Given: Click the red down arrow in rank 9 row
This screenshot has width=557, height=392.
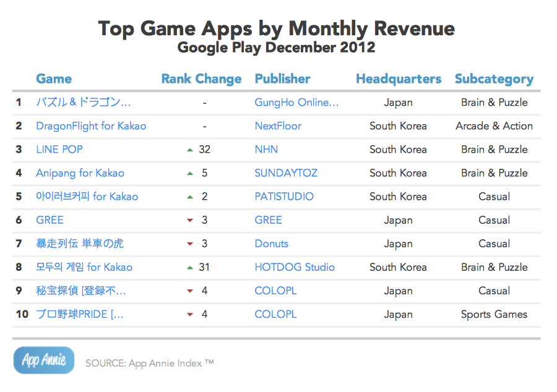Looking at the screenshot, I should pyautogui.click(x=190, y=291).
